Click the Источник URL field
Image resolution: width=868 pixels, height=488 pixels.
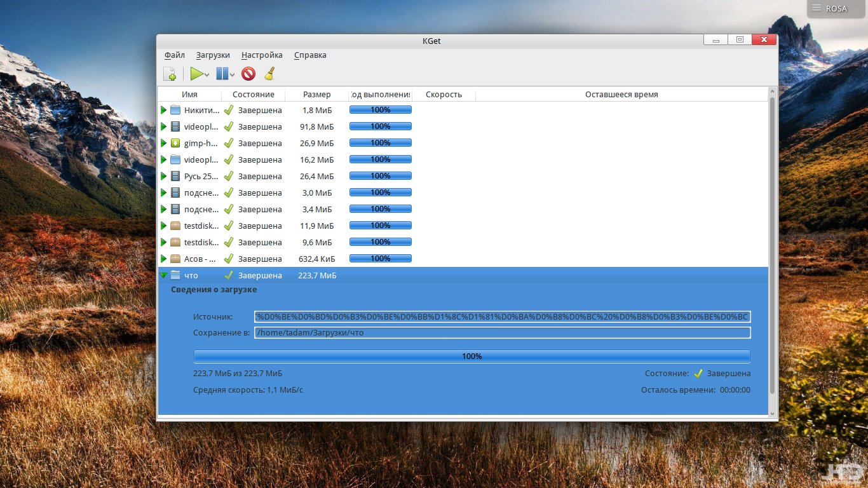pyautogui.click(x=502, y=316)
